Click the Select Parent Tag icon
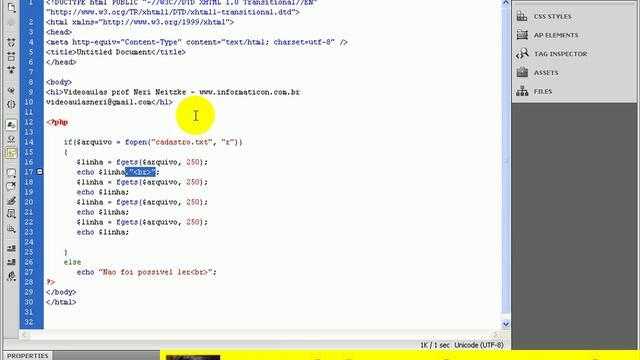The image size is (640, 360). (11, 90)
